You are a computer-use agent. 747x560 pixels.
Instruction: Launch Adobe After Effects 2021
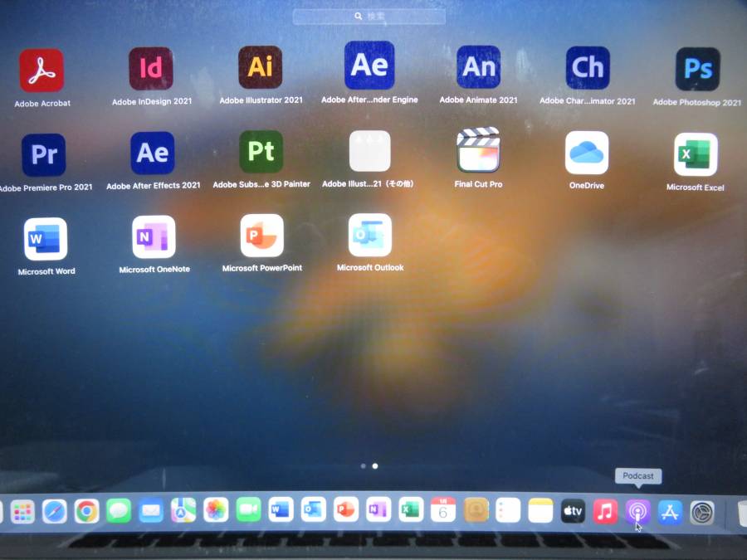(x=153, y=153)
